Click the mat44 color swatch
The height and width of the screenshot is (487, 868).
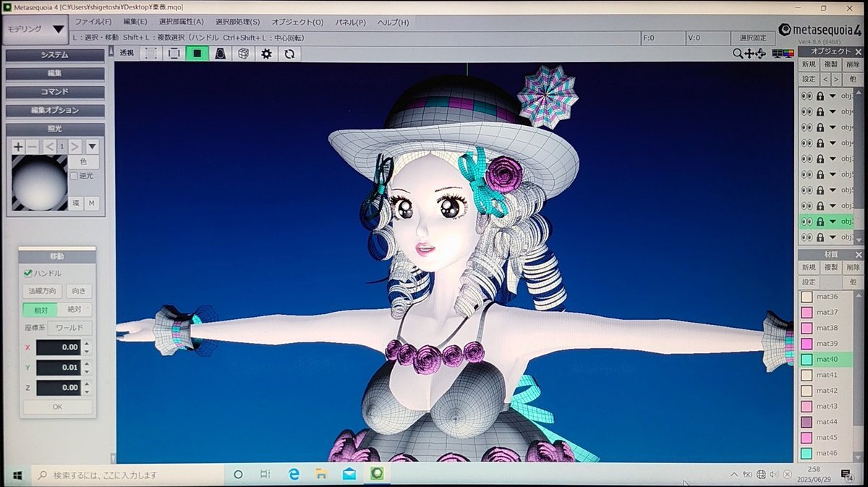[807, 422]
